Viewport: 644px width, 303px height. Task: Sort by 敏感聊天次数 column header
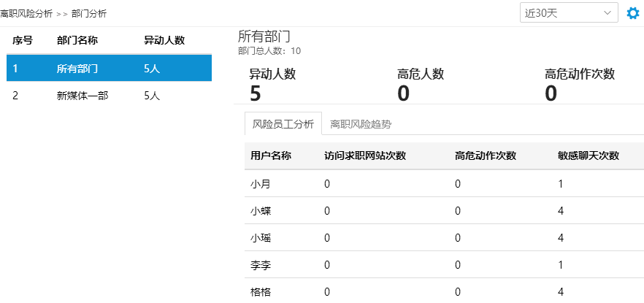click(588, 156)
